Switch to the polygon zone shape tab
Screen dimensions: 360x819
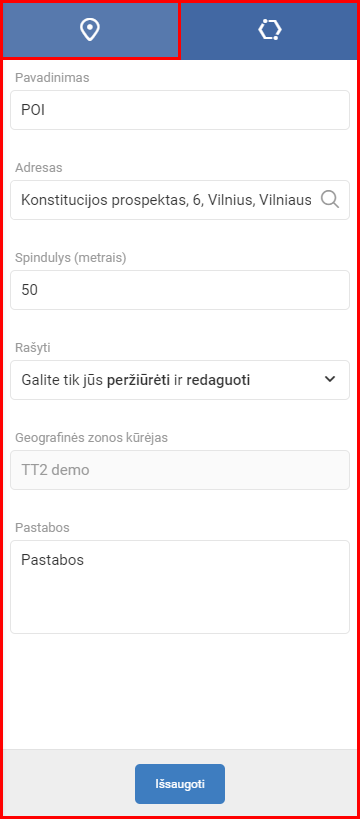(x=270, y=30)
